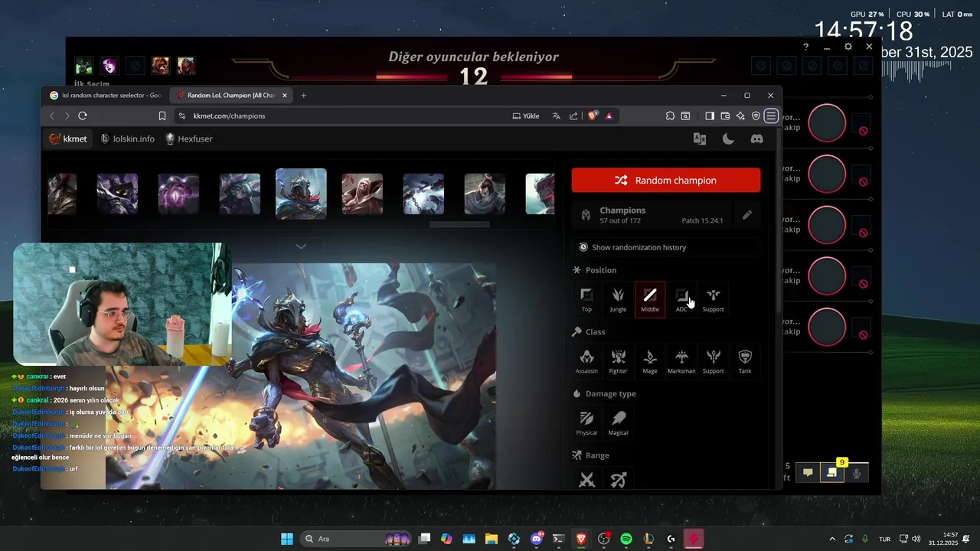This screenshot has width=980, height=551.
Task: Select the Tank class filter icon
Action: (745, 361)
